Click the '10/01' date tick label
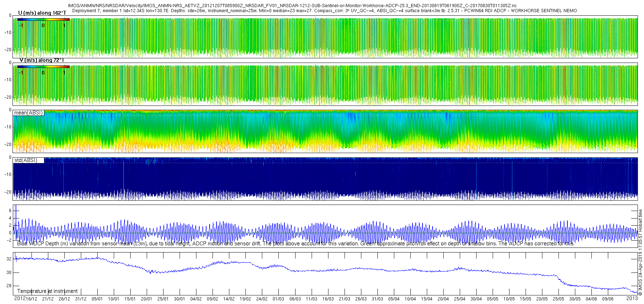This screenshot has height=304, width=644. 114,299
